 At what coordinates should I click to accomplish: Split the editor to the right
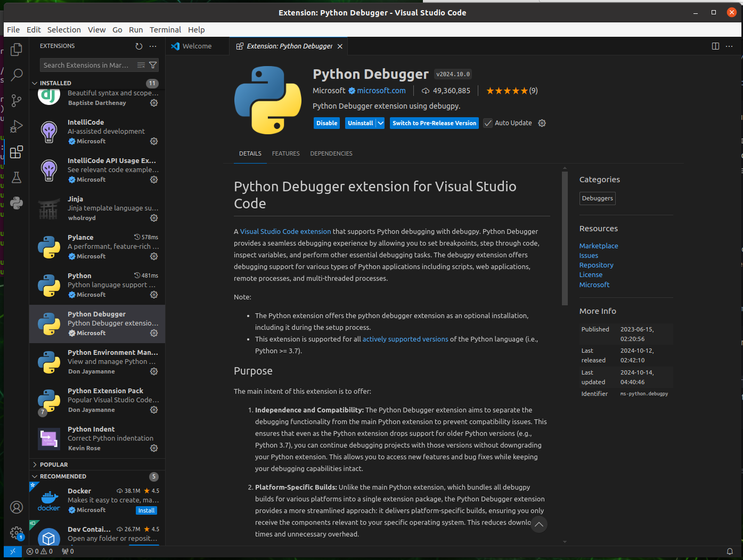[x=715, y=46]
